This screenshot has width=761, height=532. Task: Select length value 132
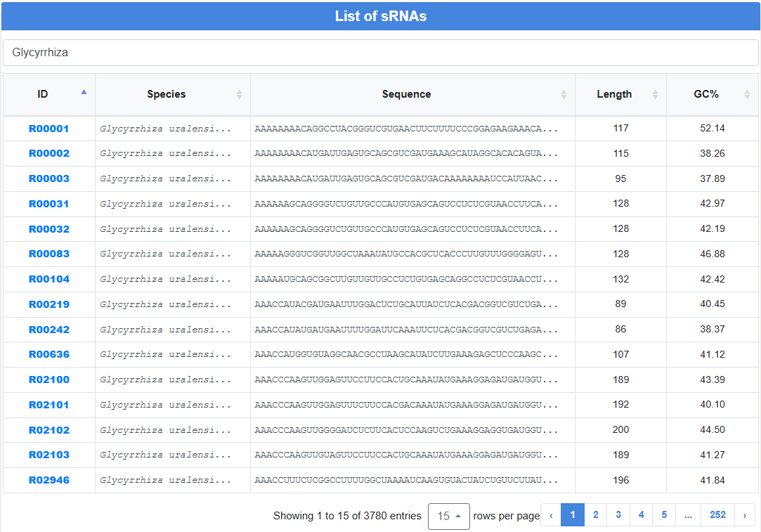click(620, 279)
